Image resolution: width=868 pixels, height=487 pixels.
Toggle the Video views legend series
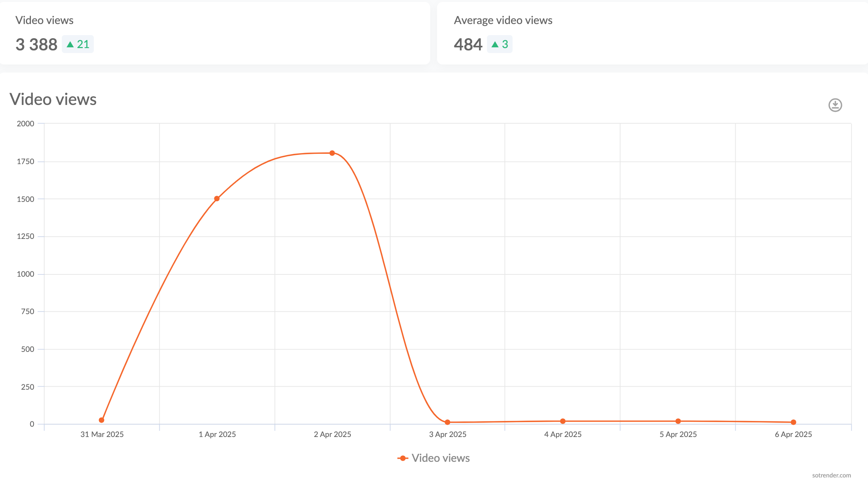tap(440, 458)
